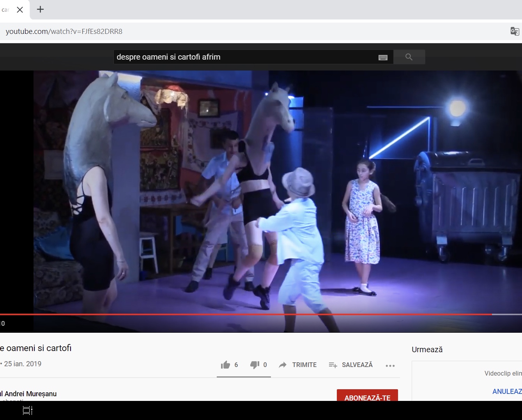Click SALVEAZĂ to save video
This screenshot has height=420, width=522.
(x=351, y=365)
